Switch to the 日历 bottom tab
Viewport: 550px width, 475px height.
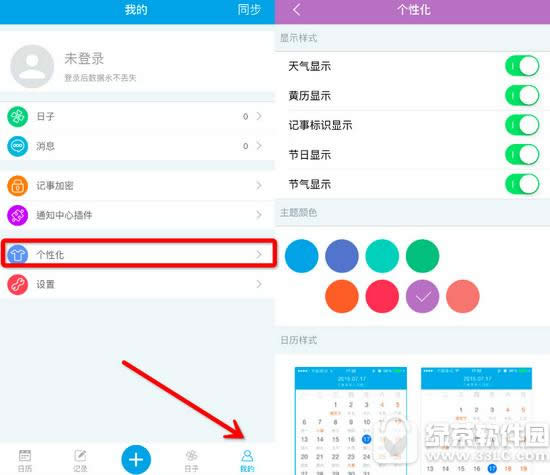(25, 461)
